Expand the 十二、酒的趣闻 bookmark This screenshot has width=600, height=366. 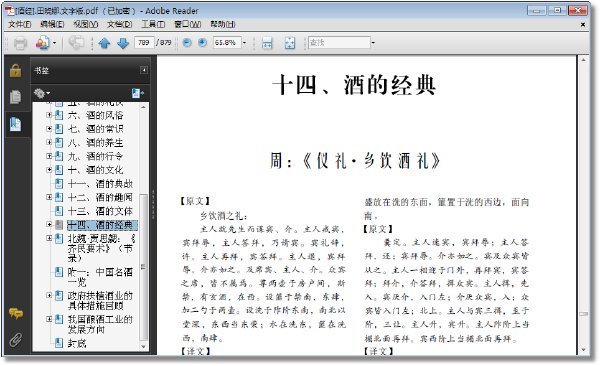(x=49, y=197)
